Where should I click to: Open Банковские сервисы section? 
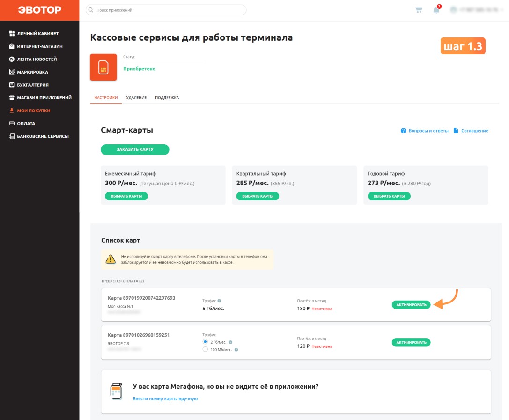click(x=43, y=136)
